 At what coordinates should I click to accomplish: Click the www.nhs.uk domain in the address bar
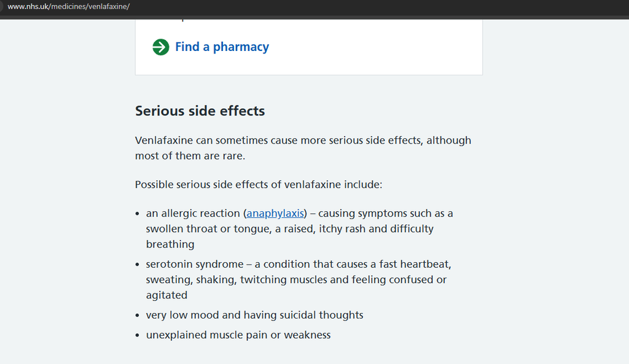pos(28,6)
